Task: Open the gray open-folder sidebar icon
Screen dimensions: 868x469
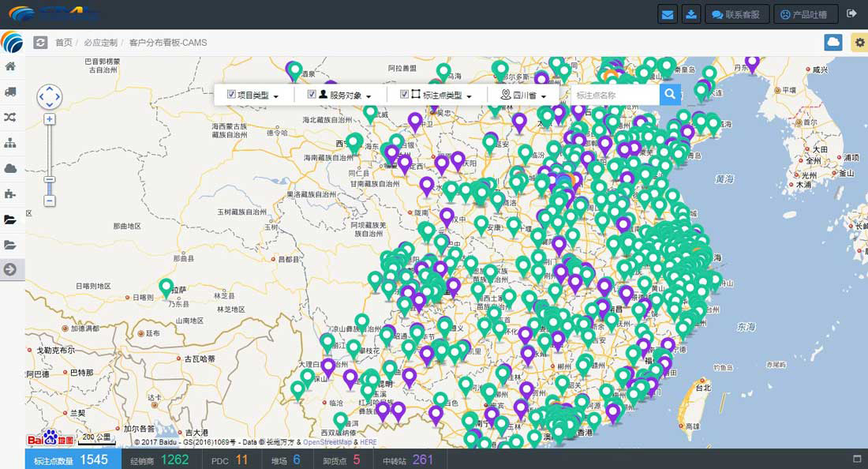Action: [x=10, y=245]
